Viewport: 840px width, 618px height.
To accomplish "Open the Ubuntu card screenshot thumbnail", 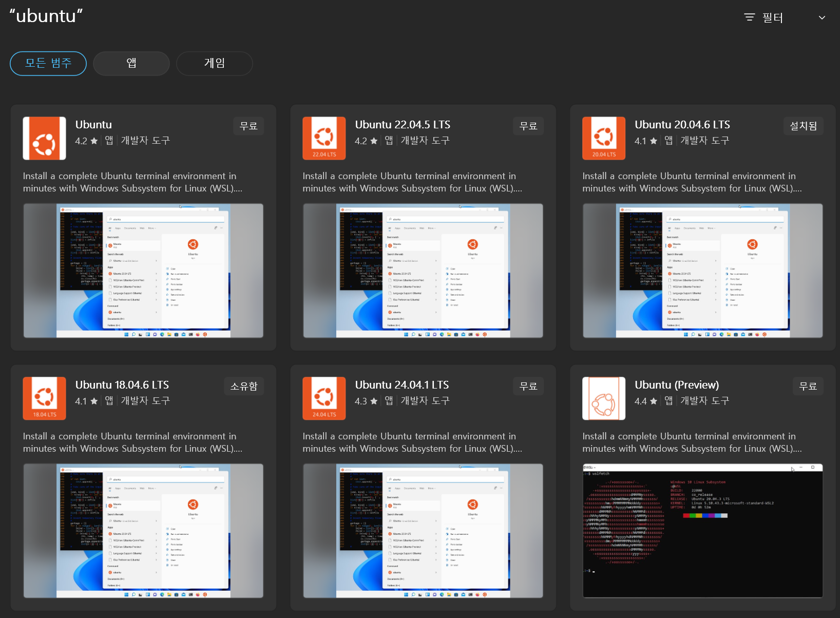I will pyautogui.click(x=143, y=271).
